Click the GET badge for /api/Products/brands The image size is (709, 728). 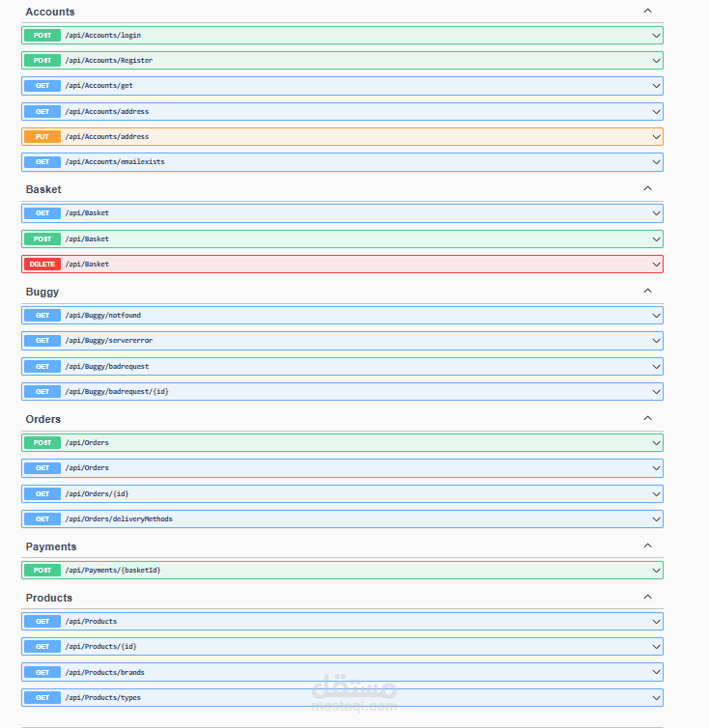click(x=43, y=672)
